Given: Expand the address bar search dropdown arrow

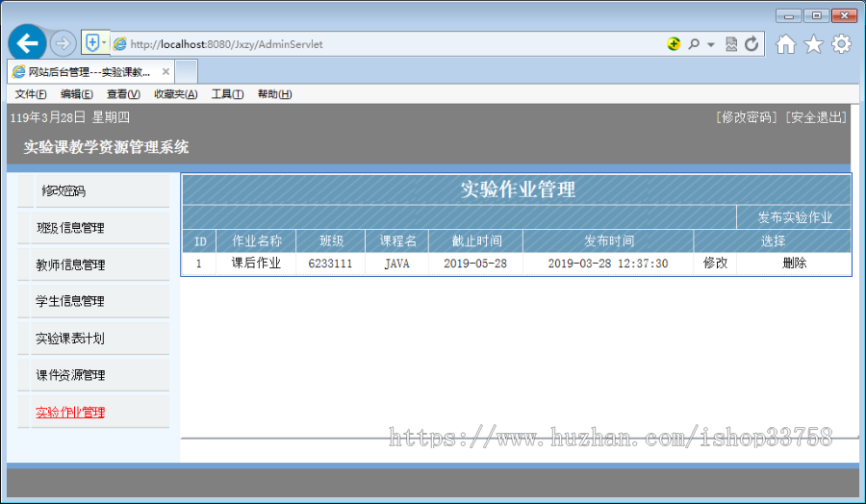Looking at the screenshot, I should [711, 44].
